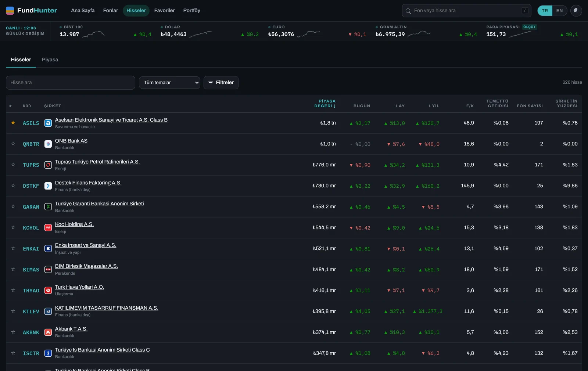Open the DSTKF company logo icon
This screenshot has height=371, width=588.
pyautogui.click(x=48, y=186)
